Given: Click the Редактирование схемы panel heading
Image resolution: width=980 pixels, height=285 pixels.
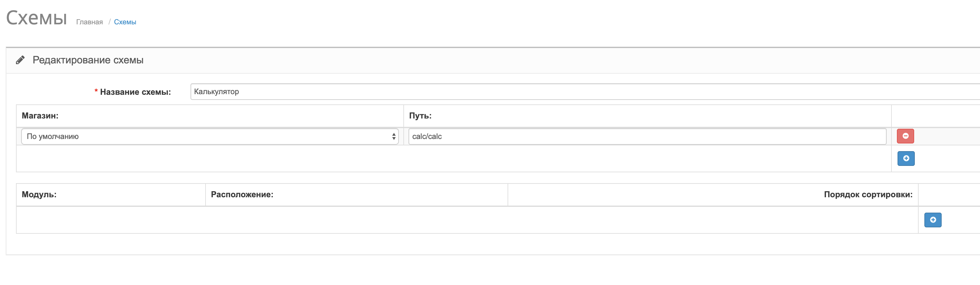Looking at the screenshot, I should [x=88, y=60].
